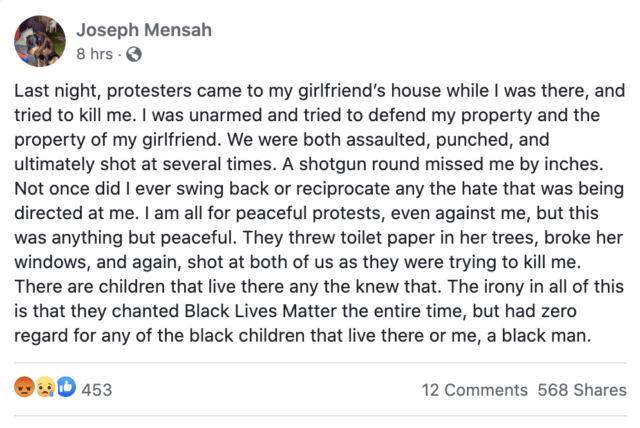Click the globe public audience icon
The height and width of the screenshot is (428, 640).
tap(134, 54)
